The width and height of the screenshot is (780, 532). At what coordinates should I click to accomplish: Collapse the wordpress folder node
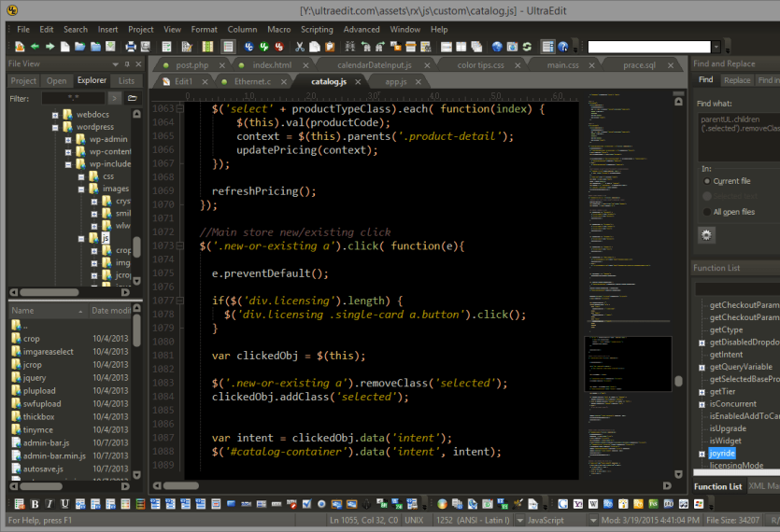(x=55, y=127)
